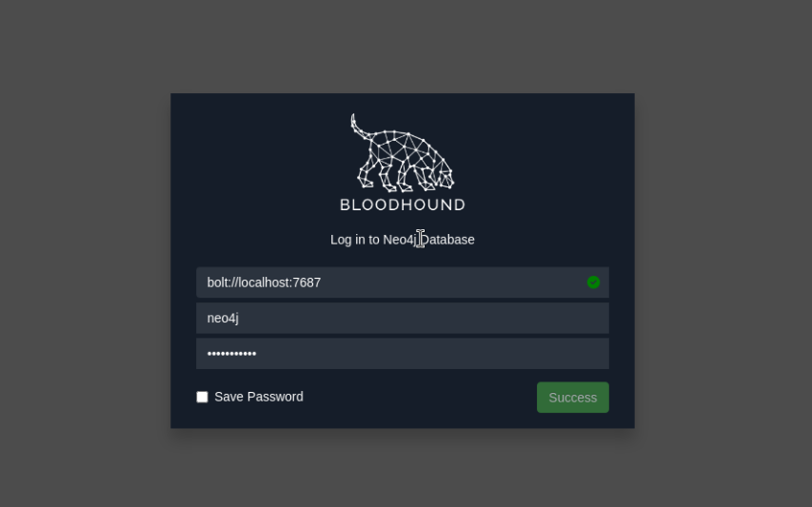Click the green connection-verified checkmark icon
The height and width of the screenshot is (507, 812).
tap(593, 282)
